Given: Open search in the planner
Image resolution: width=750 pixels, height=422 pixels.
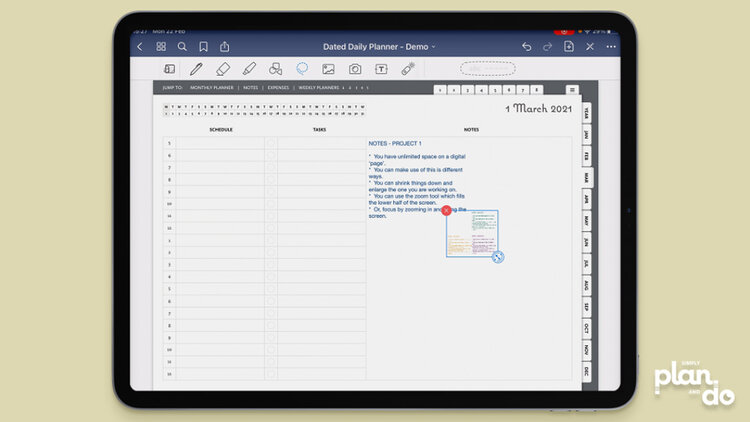Looking at the screenshot, I should pyautogui.click(x=182, y=46).
